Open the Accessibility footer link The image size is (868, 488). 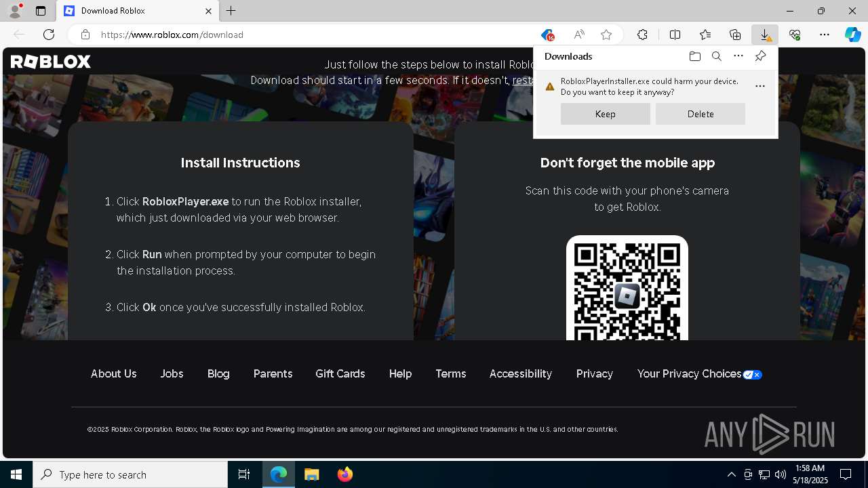[521, 373]
